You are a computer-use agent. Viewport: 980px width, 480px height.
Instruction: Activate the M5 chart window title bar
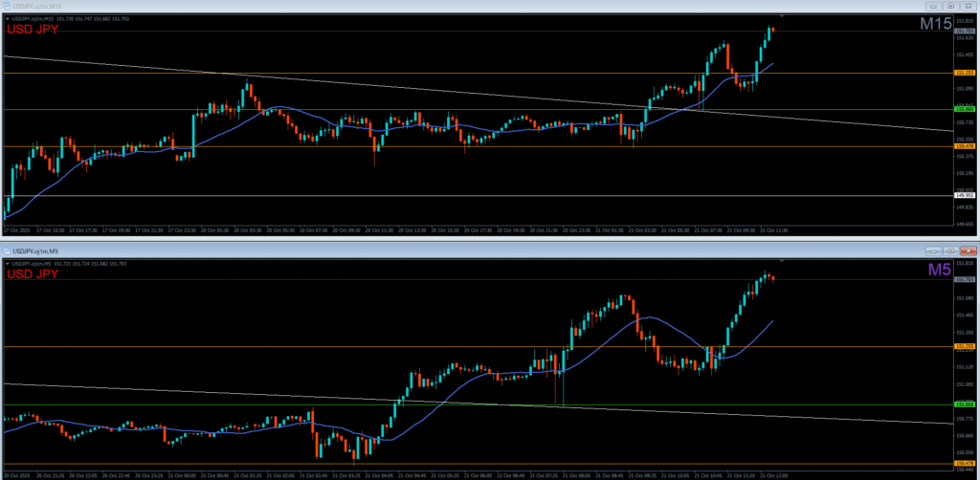point(479,250)
